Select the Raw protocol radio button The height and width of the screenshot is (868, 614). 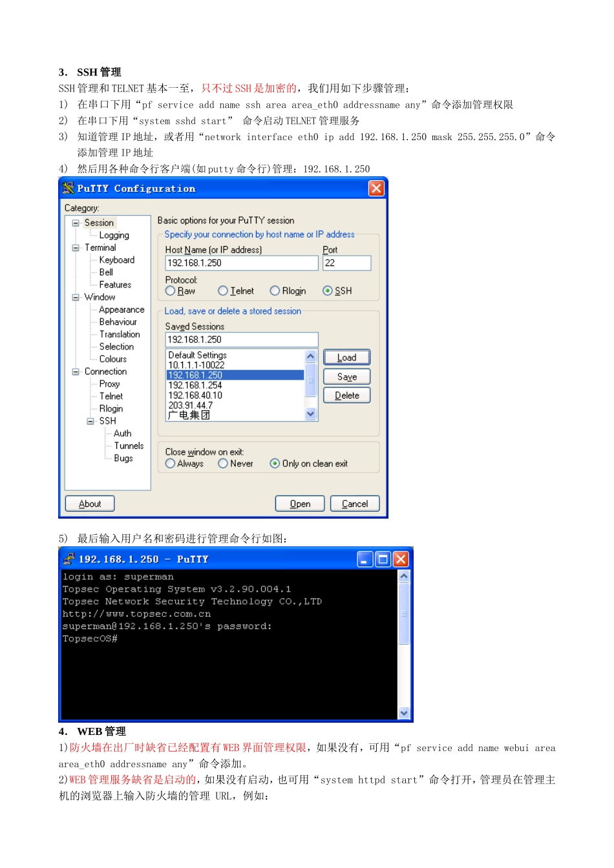(171, 291)
